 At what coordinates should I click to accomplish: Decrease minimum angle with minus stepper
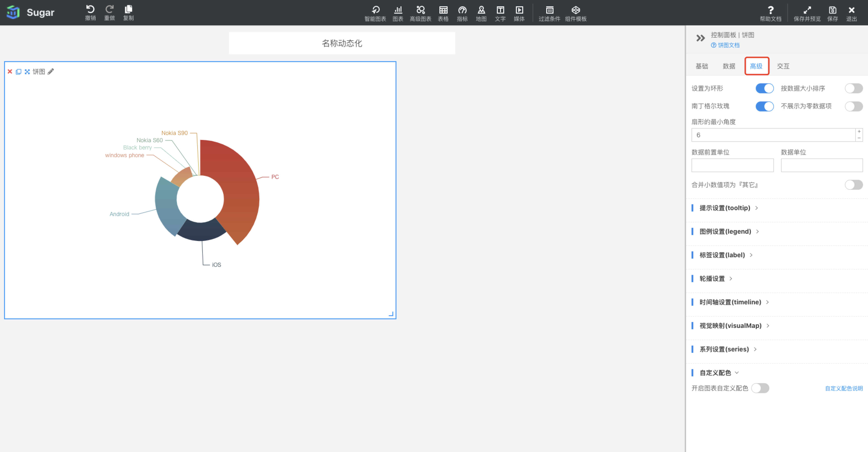pyautogui.click(x=859, y=138)
